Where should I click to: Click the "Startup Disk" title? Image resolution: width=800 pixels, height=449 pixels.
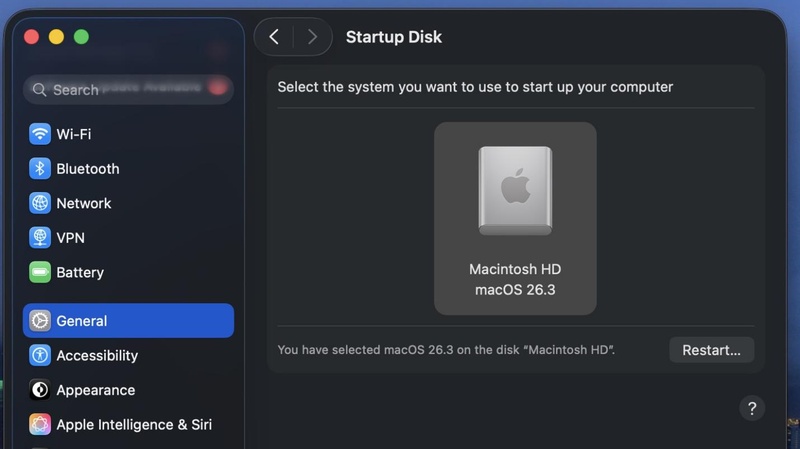[x=394, y=37]
